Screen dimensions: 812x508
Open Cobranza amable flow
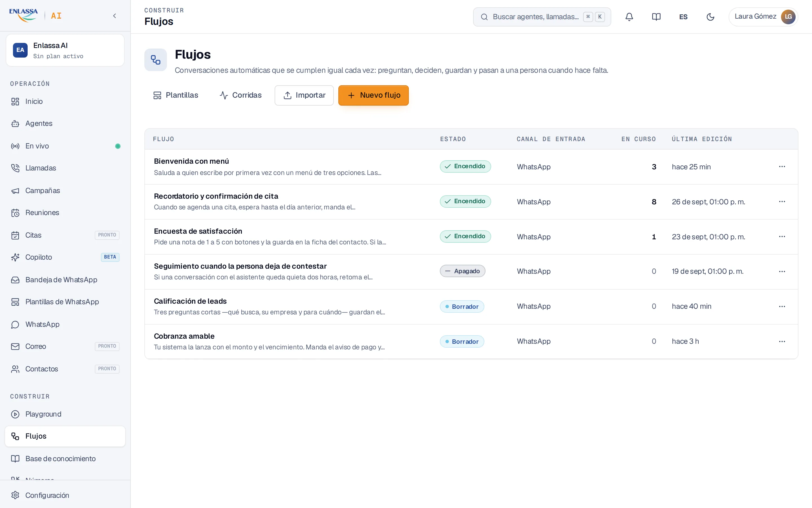pos(184,336)
